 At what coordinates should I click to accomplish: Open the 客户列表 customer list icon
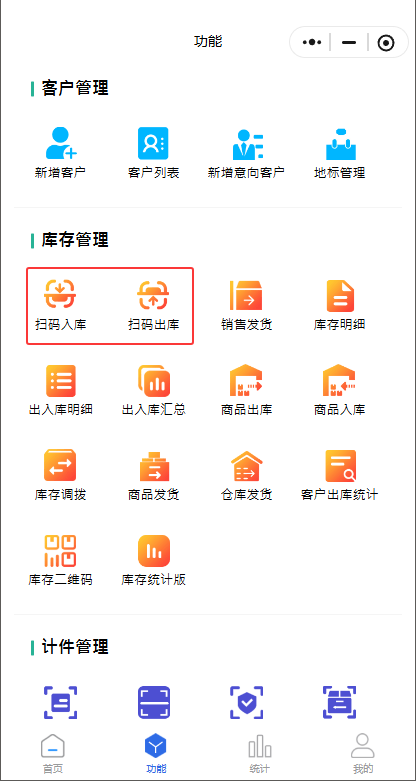(153, 143)
